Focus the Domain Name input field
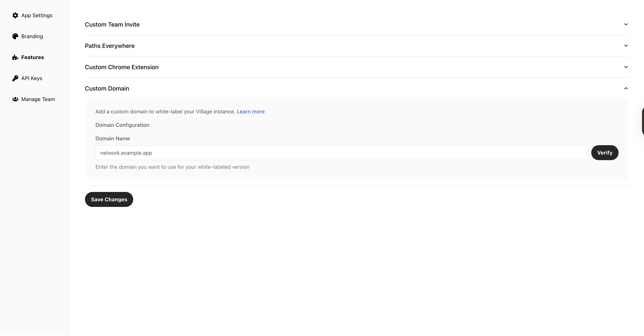This screenshot has height=336, width=644. [341, 153]
